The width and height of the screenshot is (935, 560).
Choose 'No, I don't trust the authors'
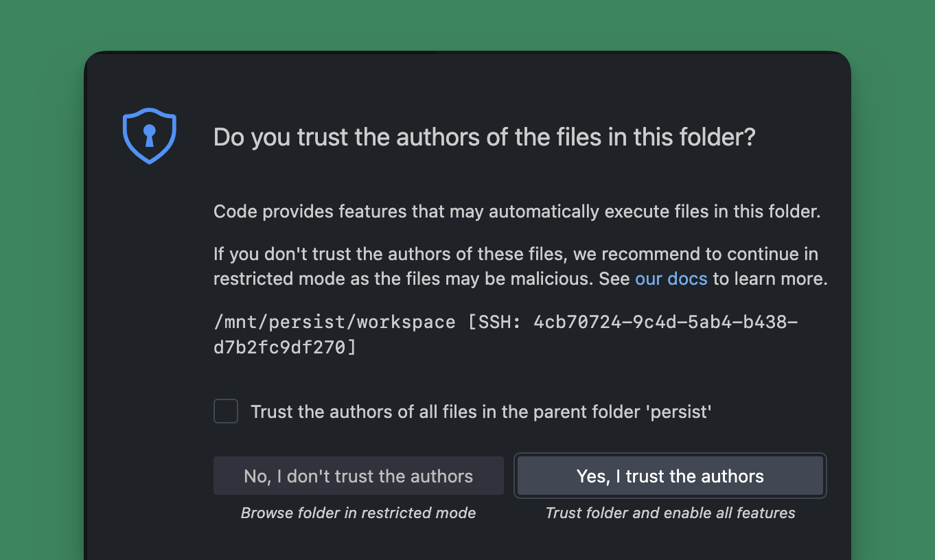coord(358,476)
